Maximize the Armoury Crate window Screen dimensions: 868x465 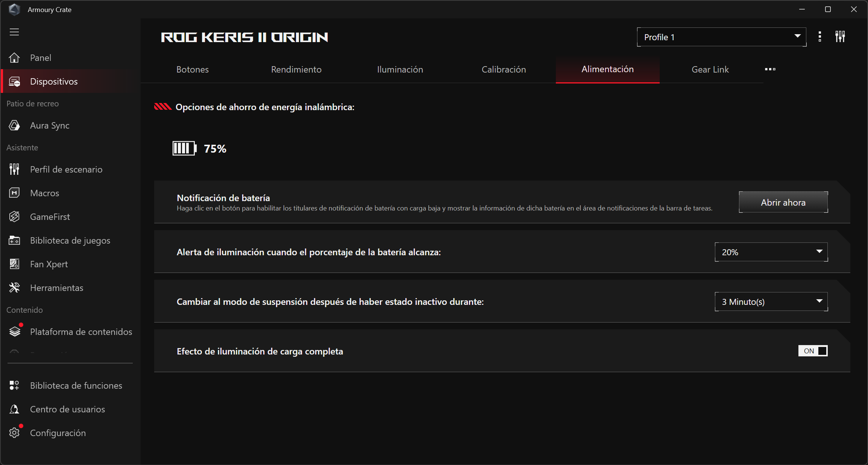click(x=828, y=9)
